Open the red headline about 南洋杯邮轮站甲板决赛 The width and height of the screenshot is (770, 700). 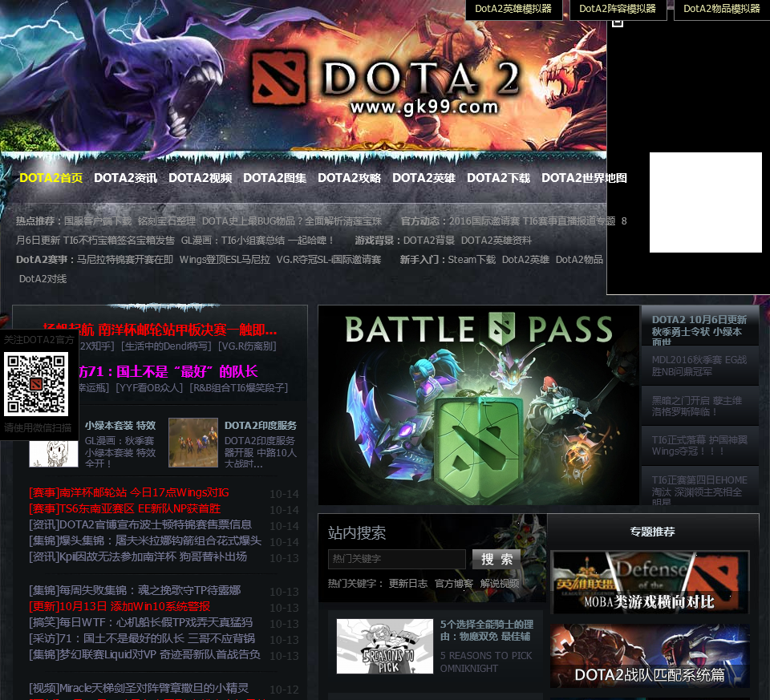click(x=160, y=330)
